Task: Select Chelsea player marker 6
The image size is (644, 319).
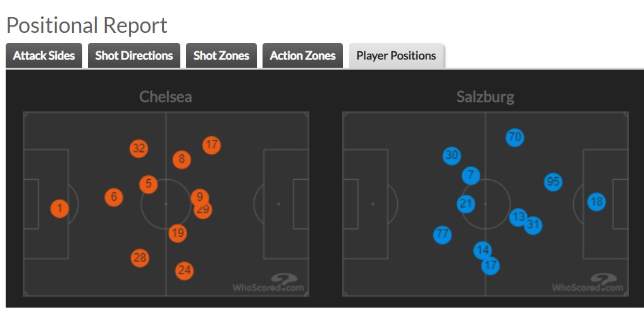Action: pos(114,197)
